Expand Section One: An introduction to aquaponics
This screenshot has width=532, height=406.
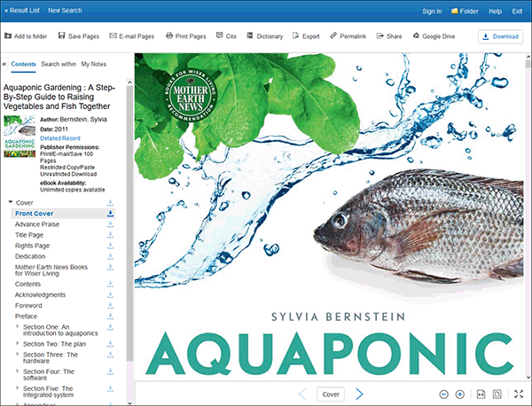tap(18, 326)
